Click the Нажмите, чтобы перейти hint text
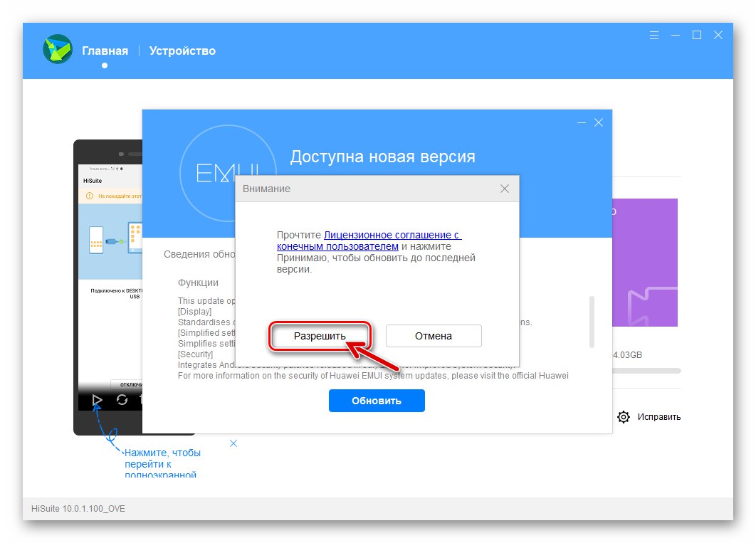Image resolution: width=756 pixels, height=543 pixels. pos(162,463)
